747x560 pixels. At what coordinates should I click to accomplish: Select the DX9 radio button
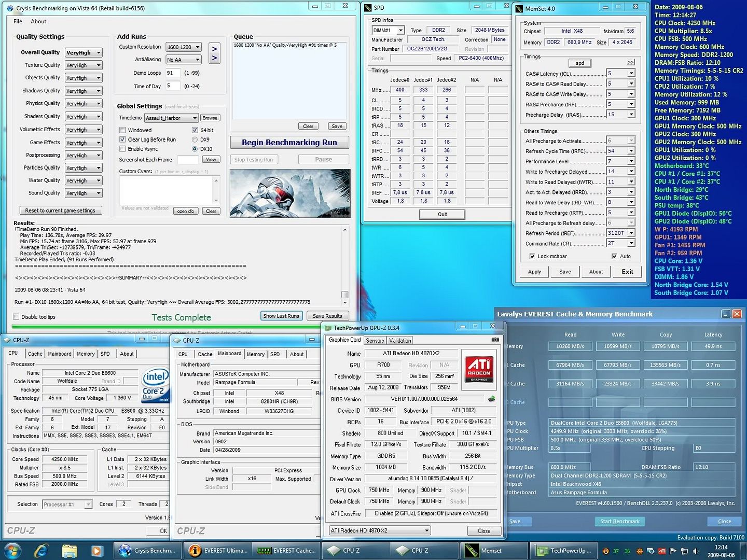tap(195, 139)
